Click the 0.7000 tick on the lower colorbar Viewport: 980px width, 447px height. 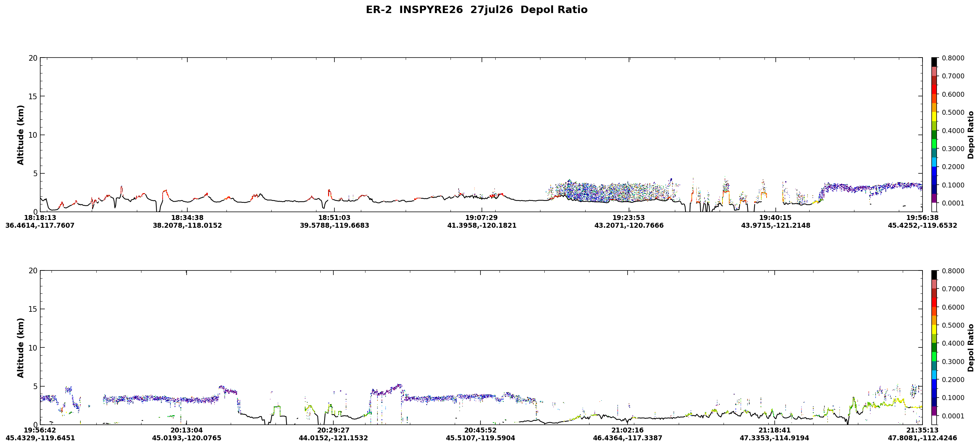[x=953, y=289]
